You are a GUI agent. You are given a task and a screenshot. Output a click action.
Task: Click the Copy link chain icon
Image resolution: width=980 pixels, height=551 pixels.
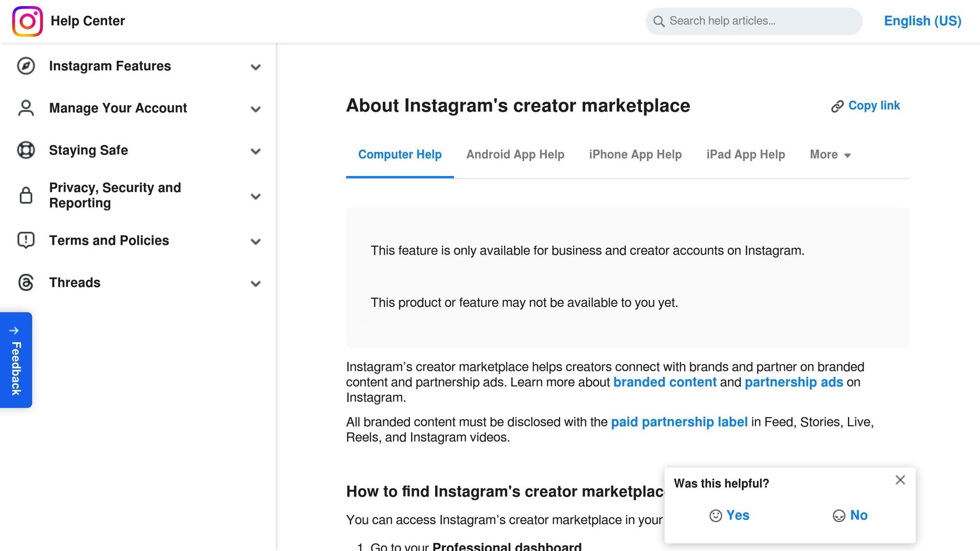pos(836,106)
